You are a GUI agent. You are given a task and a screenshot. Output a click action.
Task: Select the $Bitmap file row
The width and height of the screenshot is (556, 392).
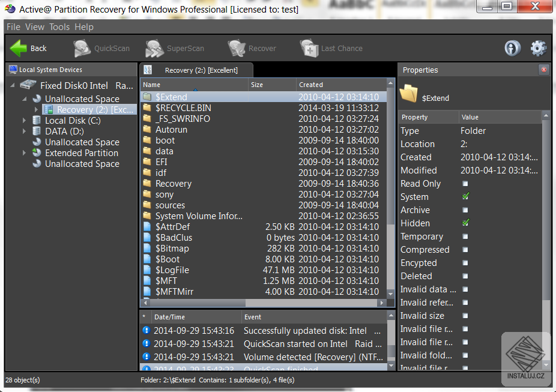pyautogui.click(x=264, y=249)
